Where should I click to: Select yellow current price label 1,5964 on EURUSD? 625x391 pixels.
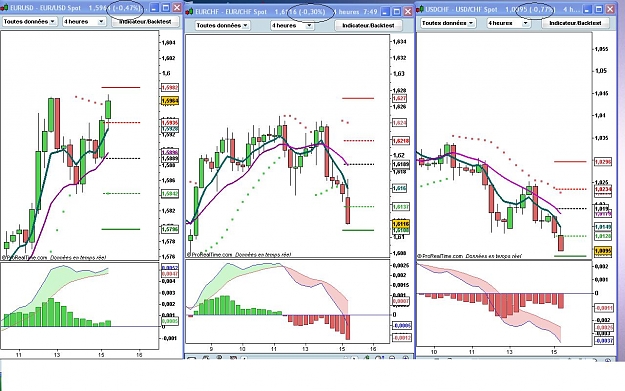[170, 101]
